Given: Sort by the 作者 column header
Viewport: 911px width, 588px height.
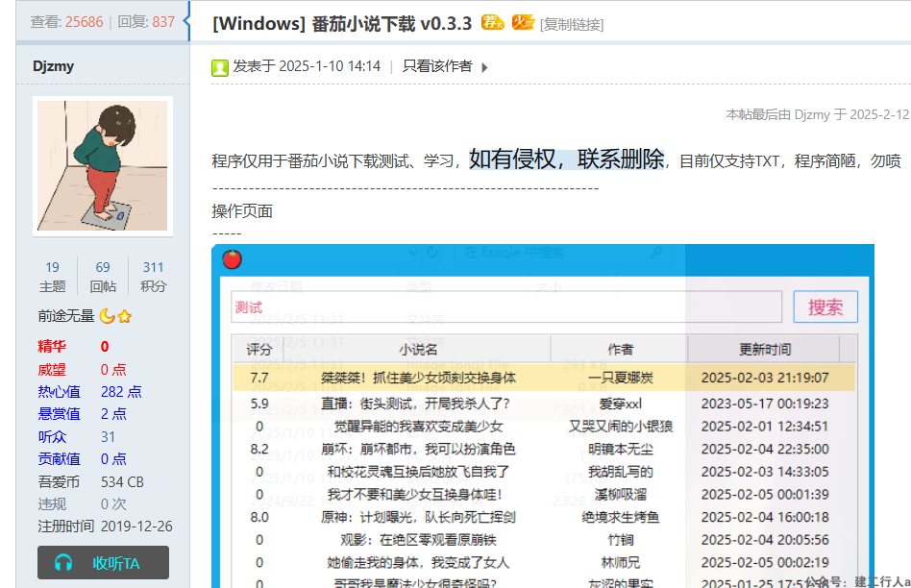Looking at the screenshot, I should 620,349.
